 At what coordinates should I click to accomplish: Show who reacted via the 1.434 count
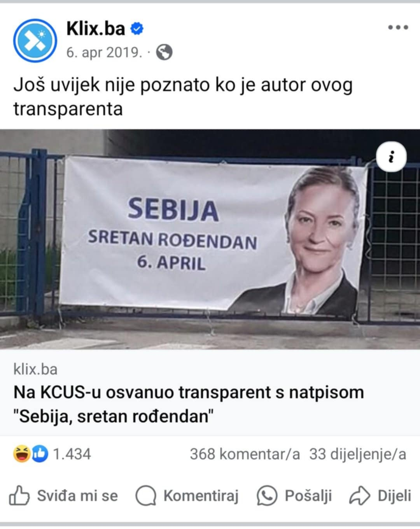pyautogui.click(x=72, y=454)
